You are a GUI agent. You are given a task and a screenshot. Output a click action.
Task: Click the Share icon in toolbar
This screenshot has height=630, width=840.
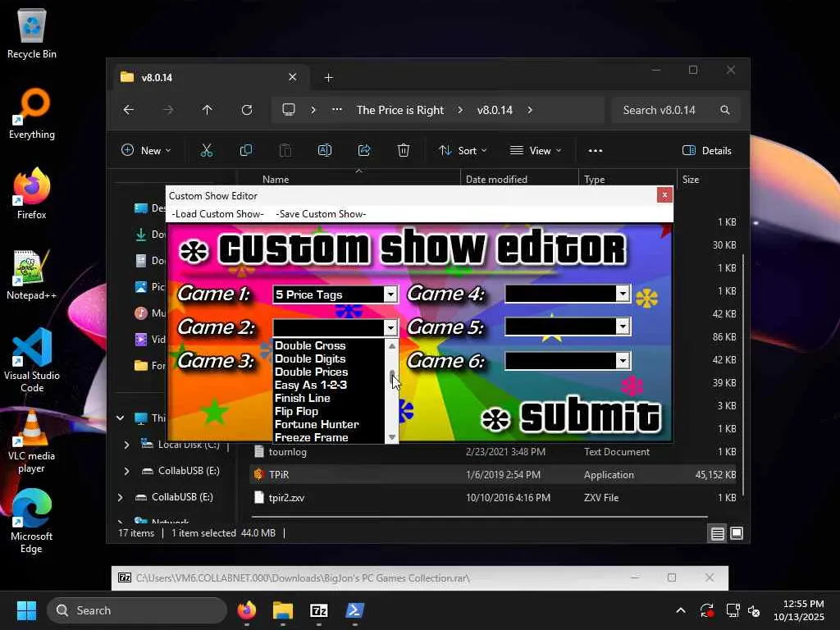tap(364, 151)
